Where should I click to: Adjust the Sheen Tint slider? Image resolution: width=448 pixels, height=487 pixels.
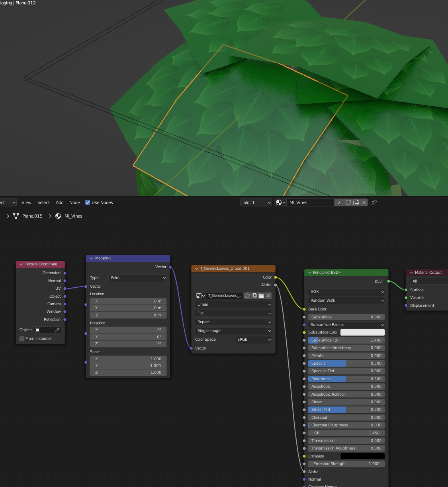click(x=346, y=410)
